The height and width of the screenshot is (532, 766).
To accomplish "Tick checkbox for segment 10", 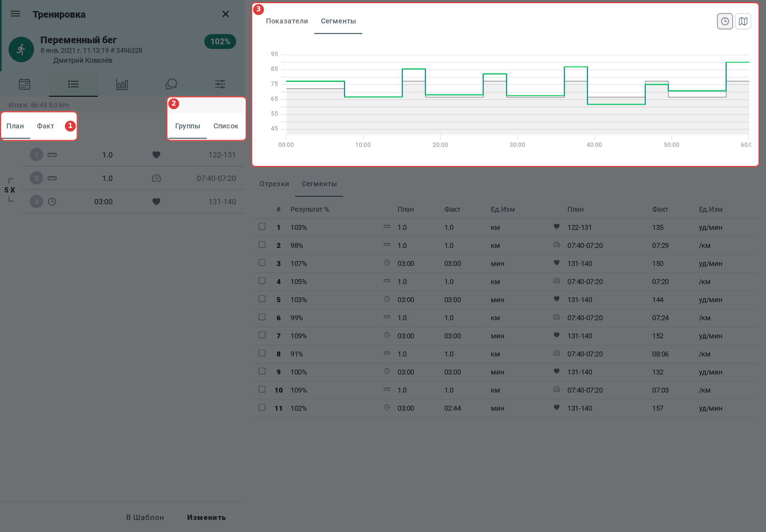I will [262, 389].
